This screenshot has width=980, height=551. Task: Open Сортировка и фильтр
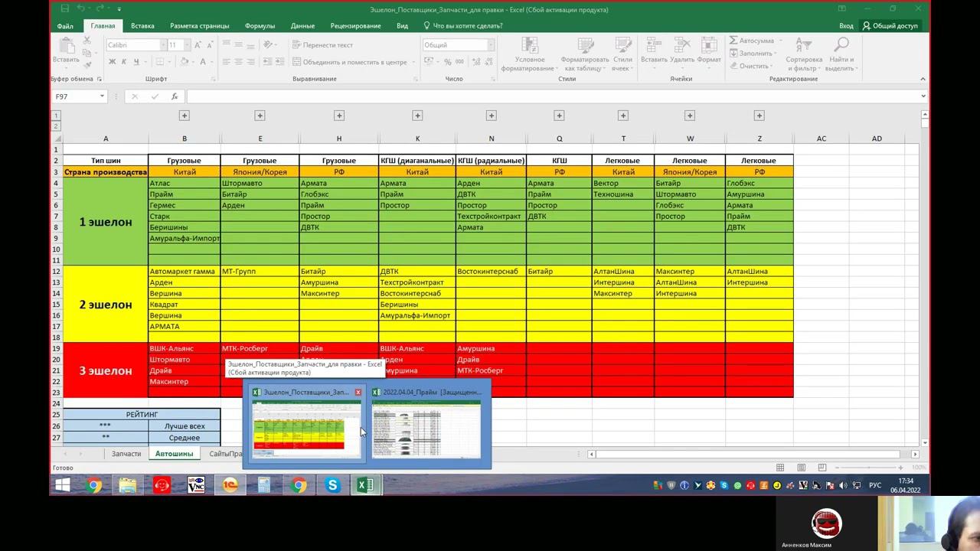point(803,54)
